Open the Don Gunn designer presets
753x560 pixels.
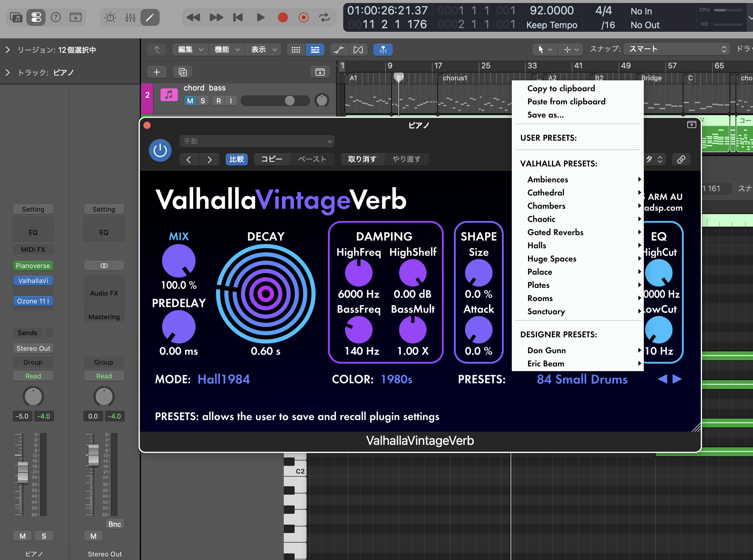(577, 350)
